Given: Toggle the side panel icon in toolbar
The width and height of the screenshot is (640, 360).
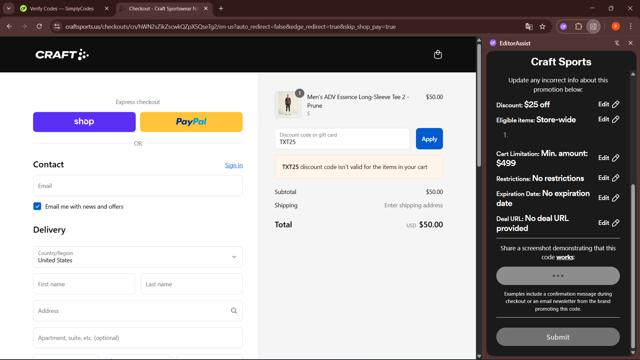Looking at the screenshot, I should 593,27.
